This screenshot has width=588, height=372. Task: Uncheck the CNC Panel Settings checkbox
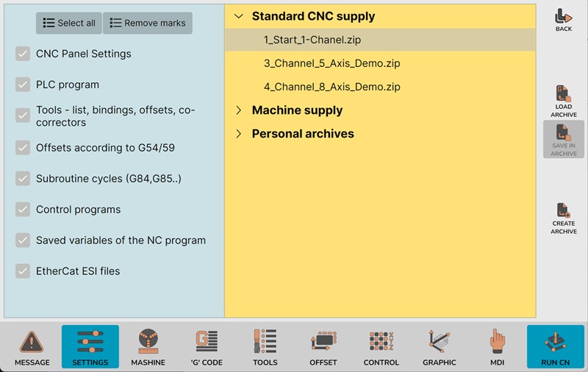coord(23,54)
